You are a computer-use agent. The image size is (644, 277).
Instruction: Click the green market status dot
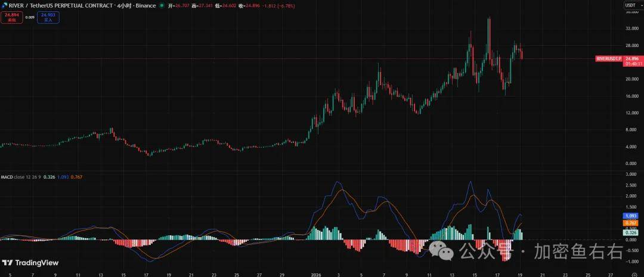(153, 5)
